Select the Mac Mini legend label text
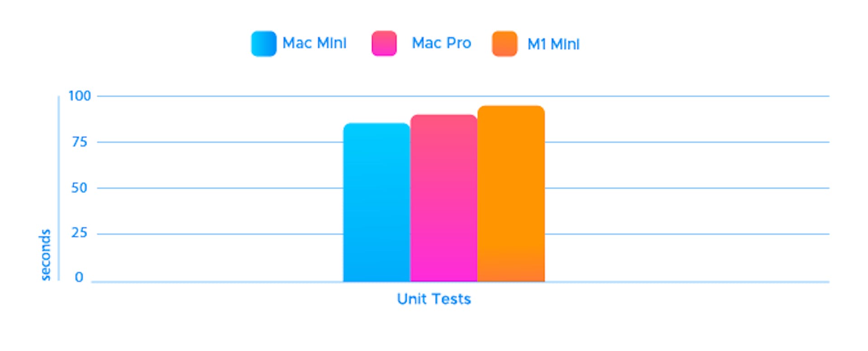 click(314, 43)
